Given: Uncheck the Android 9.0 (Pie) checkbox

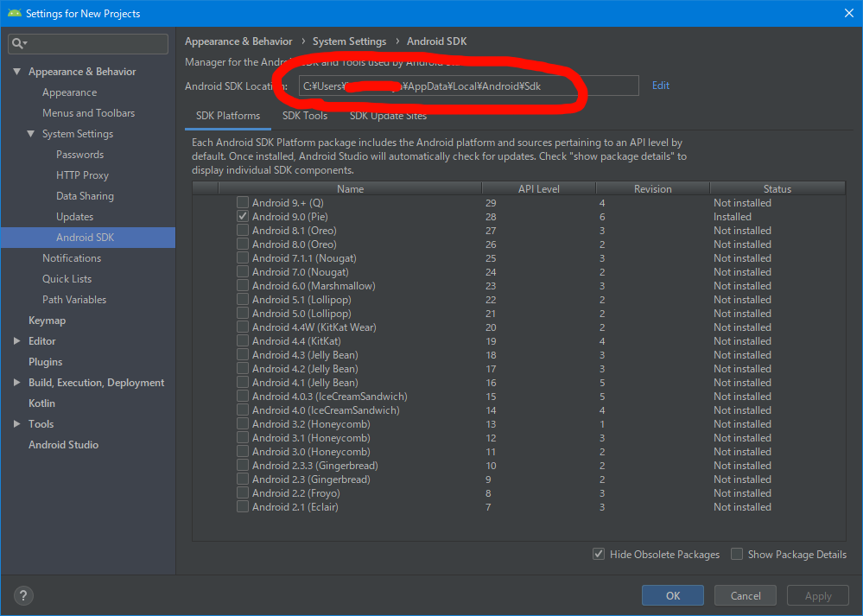Looking at the screenshot, I should click(243, 216).
